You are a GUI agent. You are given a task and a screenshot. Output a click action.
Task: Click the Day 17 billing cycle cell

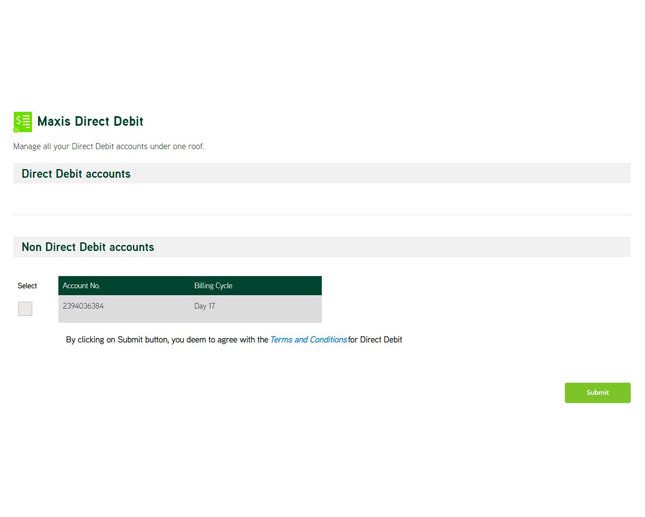[x=205, y=306]
